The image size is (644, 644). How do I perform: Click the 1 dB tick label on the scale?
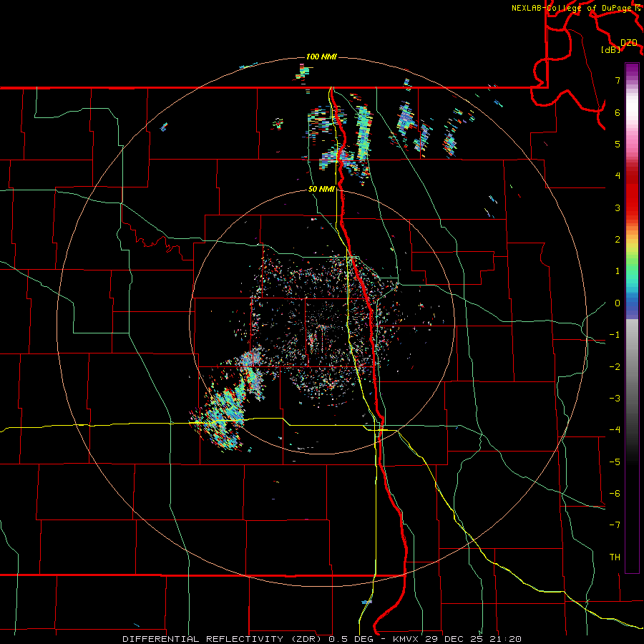(x=618, y=271)
